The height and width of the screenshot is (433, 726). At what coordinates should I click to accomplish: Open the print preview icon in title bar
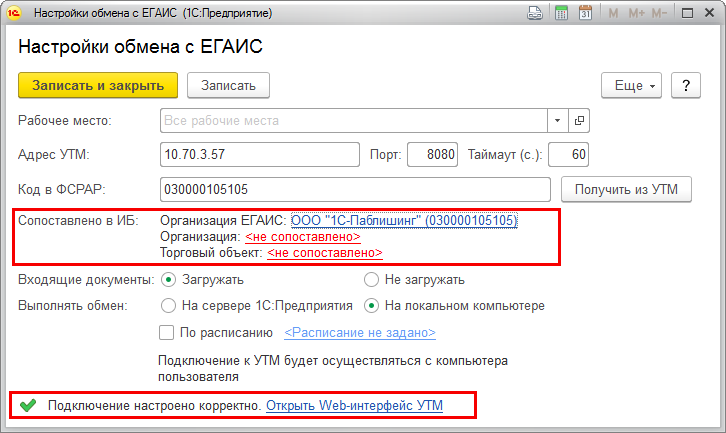(x=535, y=13)
